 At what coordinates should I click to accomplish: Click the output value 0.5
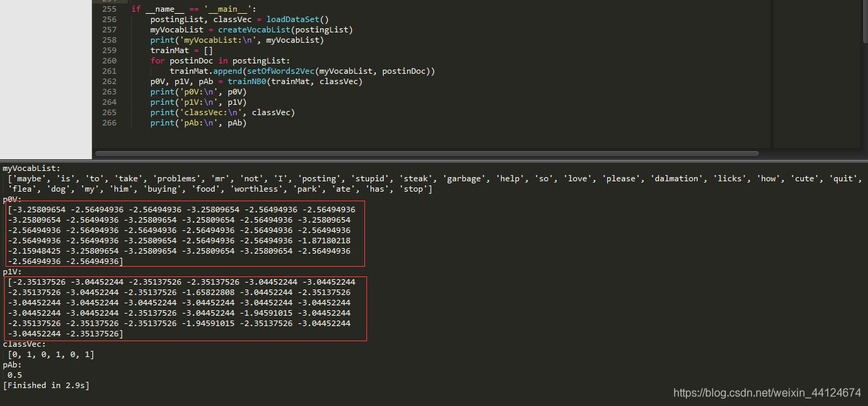click(x=15, y=375)
